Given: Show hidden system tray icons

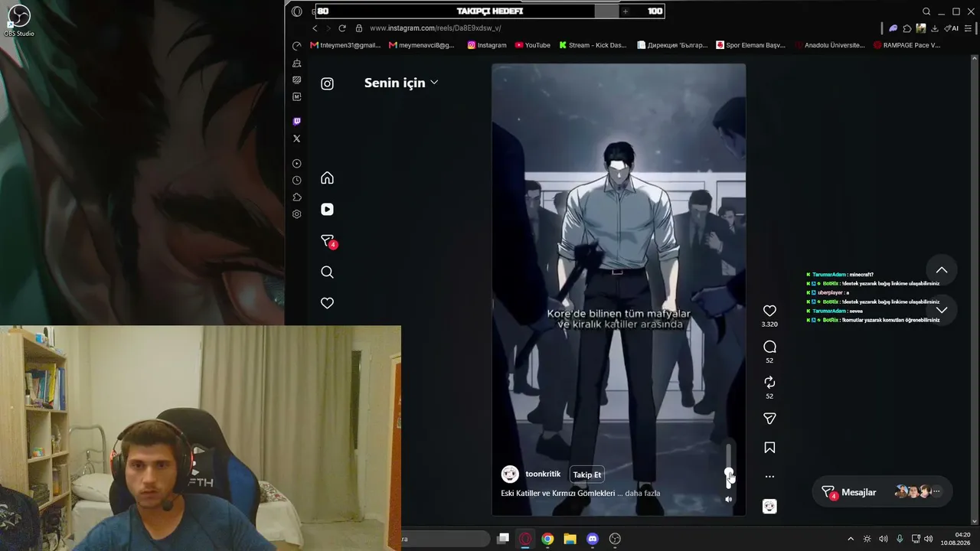Looking at the screenshot, I should click(850, 539).
